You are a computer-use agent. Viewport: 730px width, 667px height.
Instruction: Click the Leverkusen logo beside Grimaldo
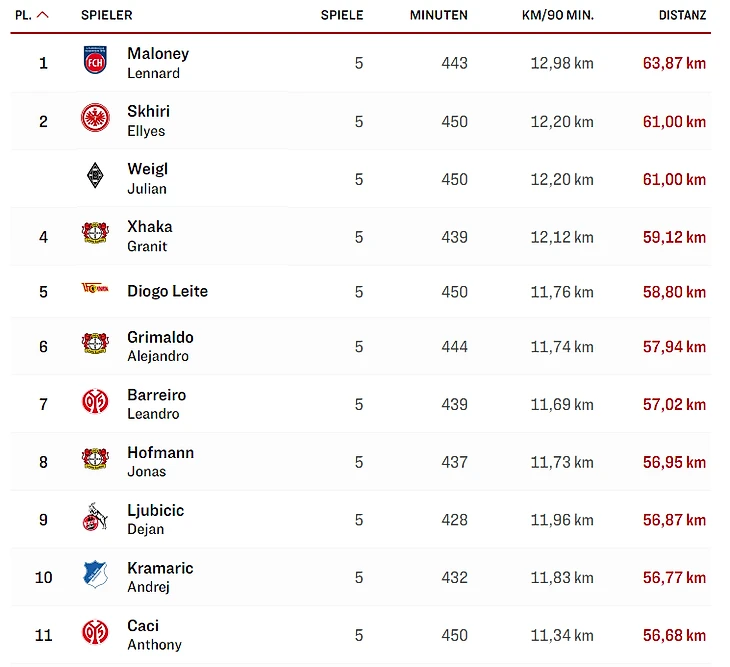95,345
